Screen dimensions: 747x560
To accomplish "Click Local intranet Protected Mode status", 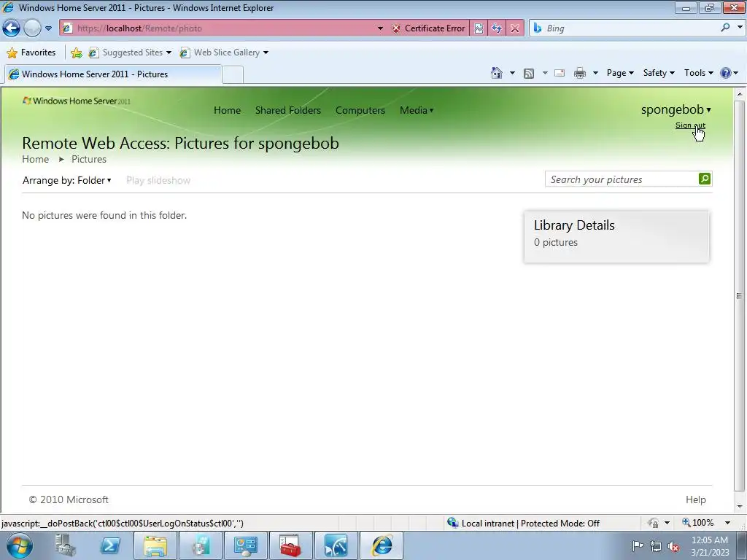I will point(523,523).
